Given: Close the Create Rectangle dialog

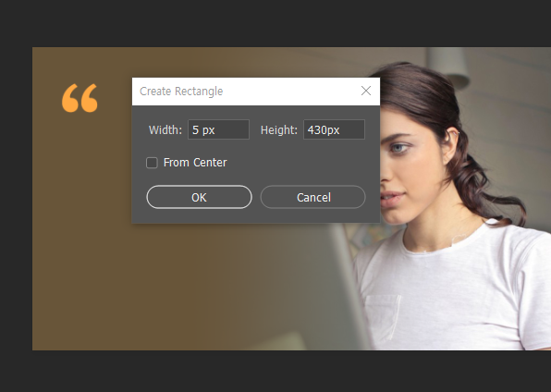Looking at the screenshot, I should coord(366,91).
